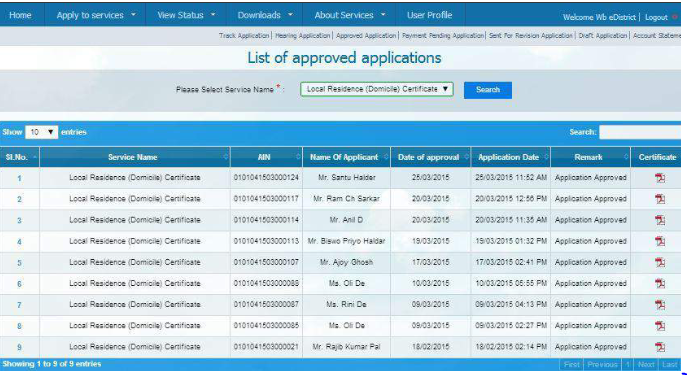Go to the Home menu item

[20, 15]
